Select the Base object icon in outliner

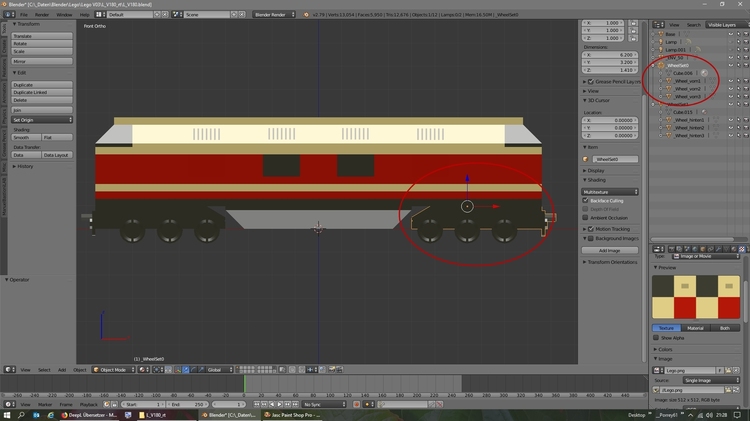click(x=661, y=34)
